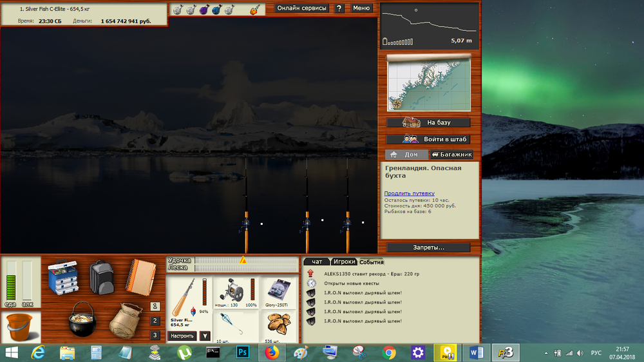Click the РР3 fishing game taskbar icon

pyautogui.click(x=506, y=352)
